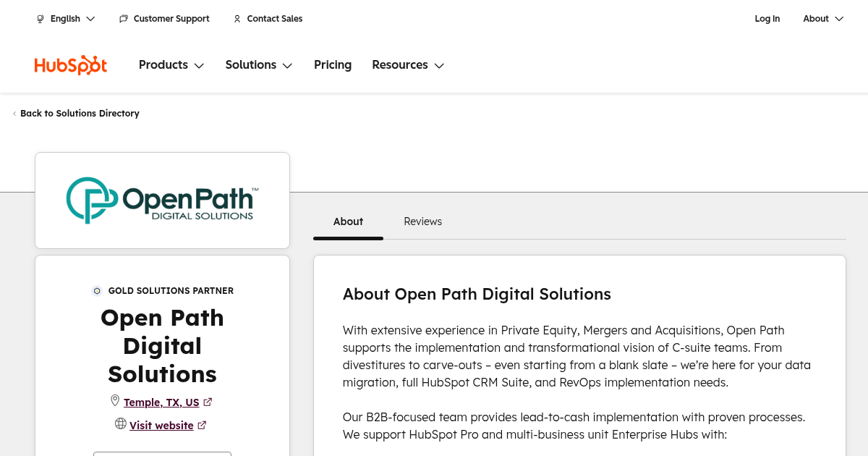This screenshot has width=868, height=456.
Task: Click the location pin icon beside Temple, TX
Action: pos(114,401)
